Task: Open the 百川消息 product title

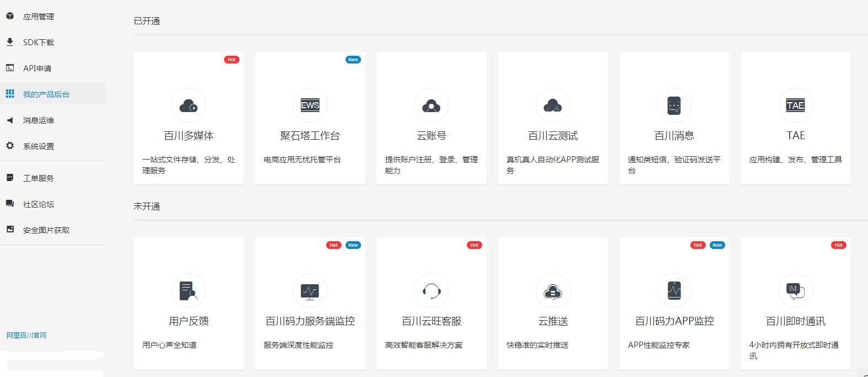Action: click(674, 136)
